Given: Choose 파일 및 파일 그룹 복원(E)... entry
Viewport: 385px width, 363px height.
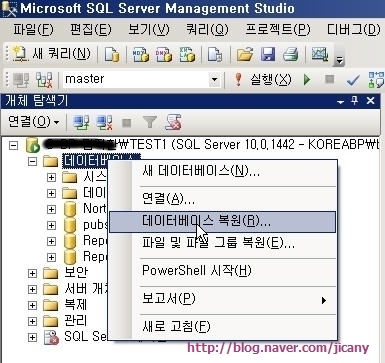Looking at the screenshot, I should (223, 243).
